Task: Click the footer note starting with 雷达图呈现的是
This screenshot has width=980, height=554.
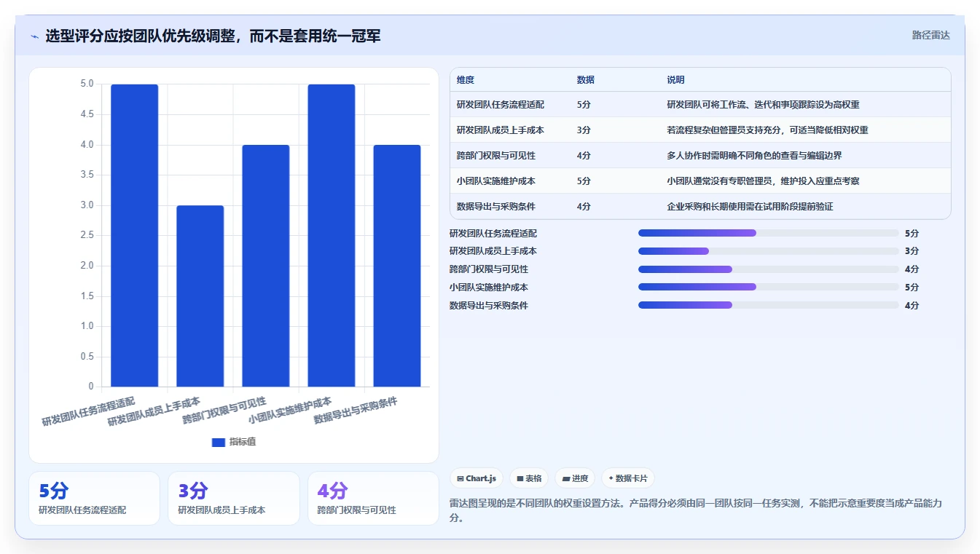Action: (x=696, y=511)
